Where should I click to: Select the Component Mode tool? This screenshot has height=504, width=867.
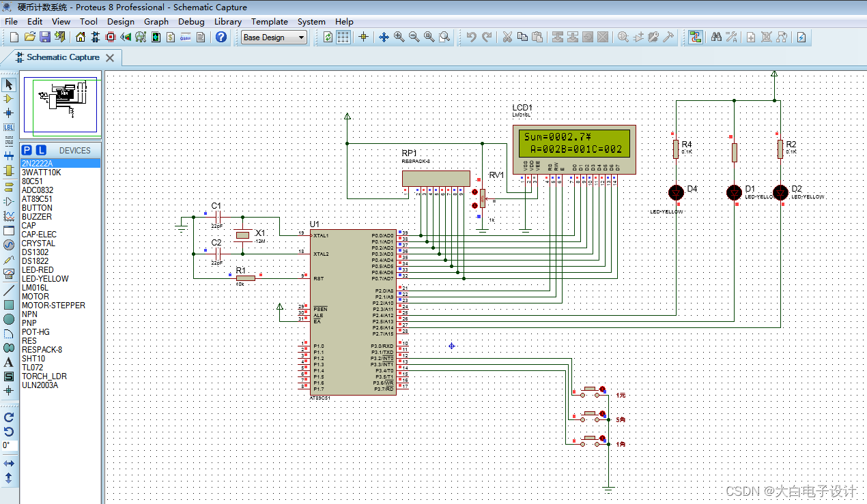[x=9, y=99]
